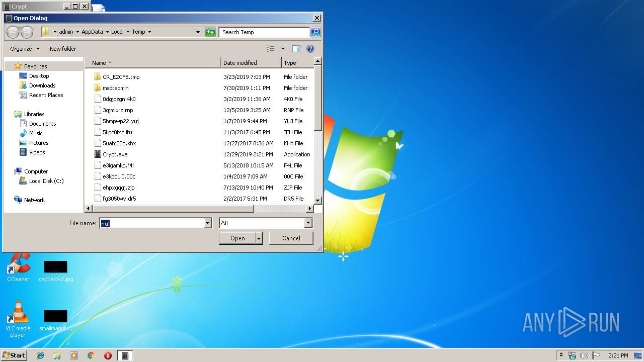Screen dimensions: 644x362
Task: Click New folder button
Action: click(63, 49)
